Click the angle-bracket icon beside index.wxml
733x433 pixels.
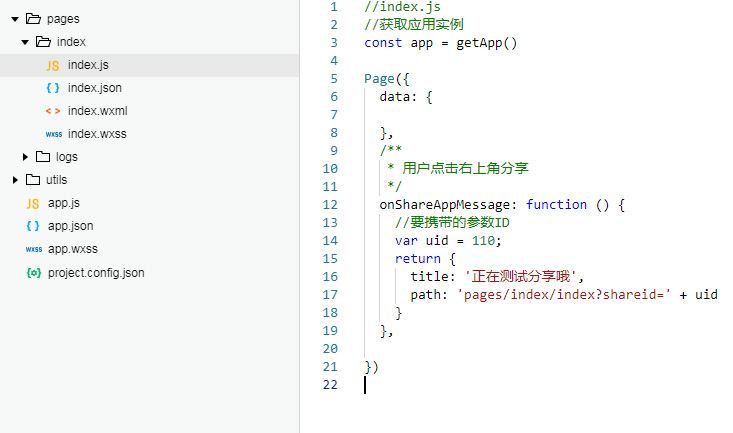[x=53, y=111]
